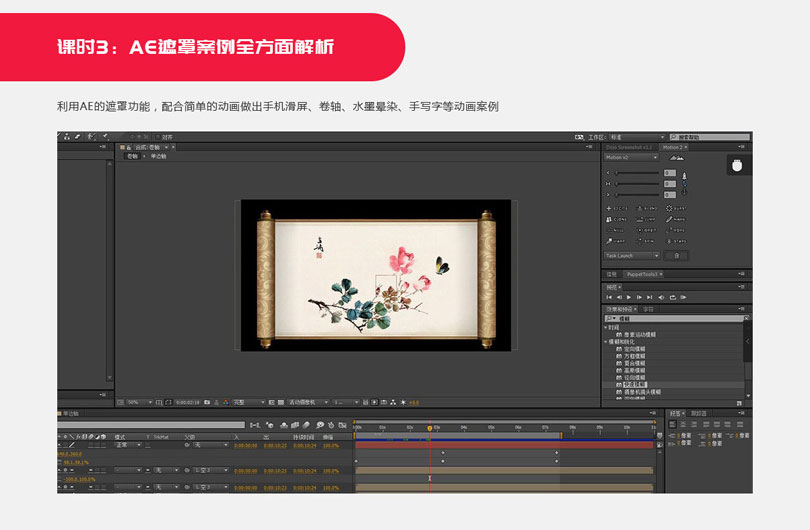
Task: Toggle the draft 3D button in timeline header
Action: pyautogui.click(x=270, y=425)
